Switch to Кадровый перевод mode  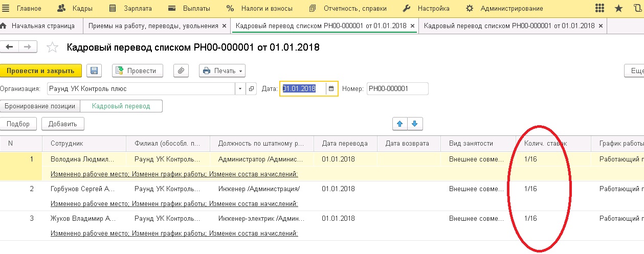click(121, 106)
